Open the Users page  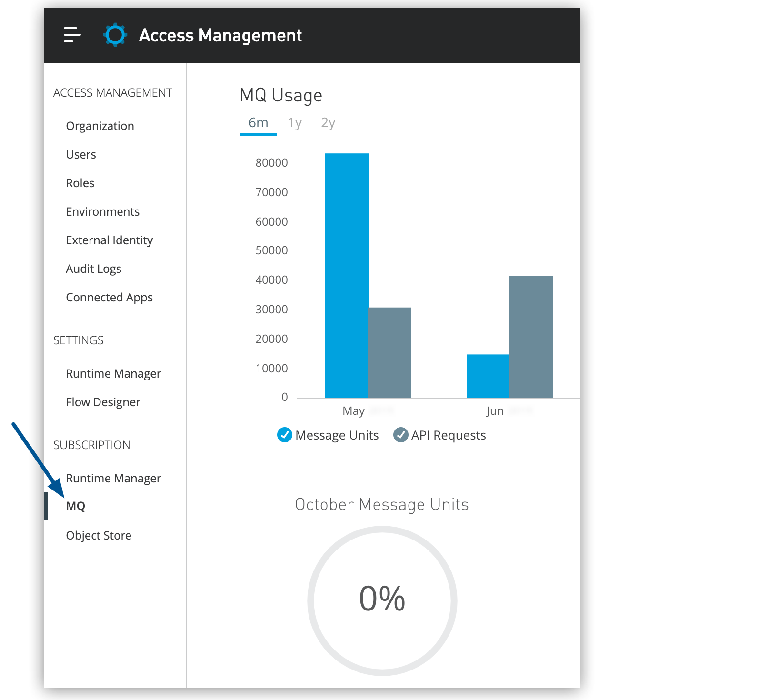[x=80, y=154]
